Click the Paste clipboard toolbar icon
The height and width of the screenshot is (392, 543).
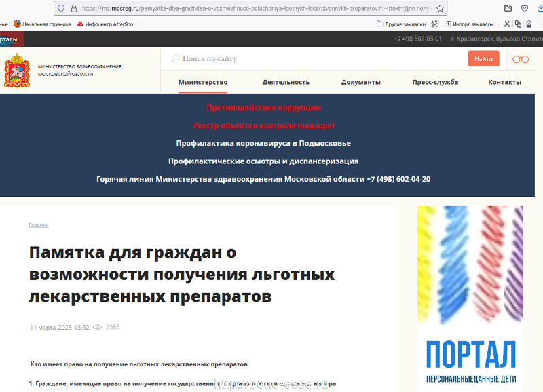click(528, 24)
